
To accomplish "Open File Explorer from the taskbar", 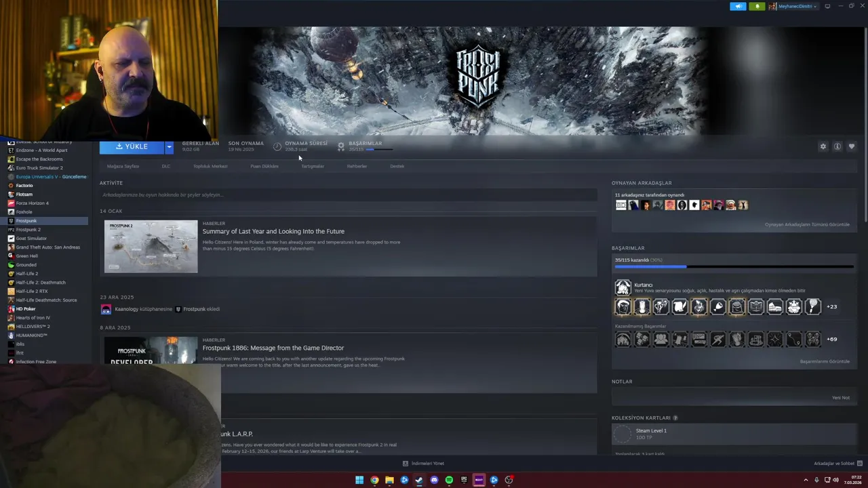I will [389, 480].
